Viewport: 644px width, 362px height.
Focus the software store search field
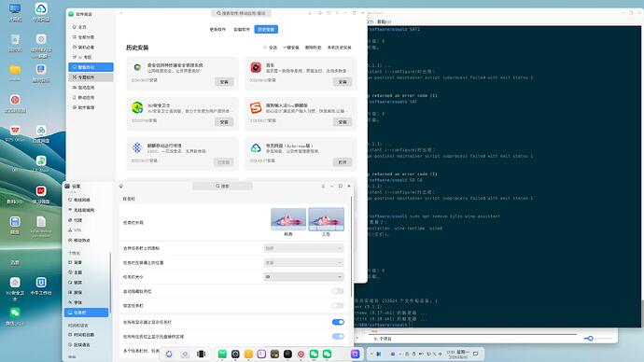point(241,13)
